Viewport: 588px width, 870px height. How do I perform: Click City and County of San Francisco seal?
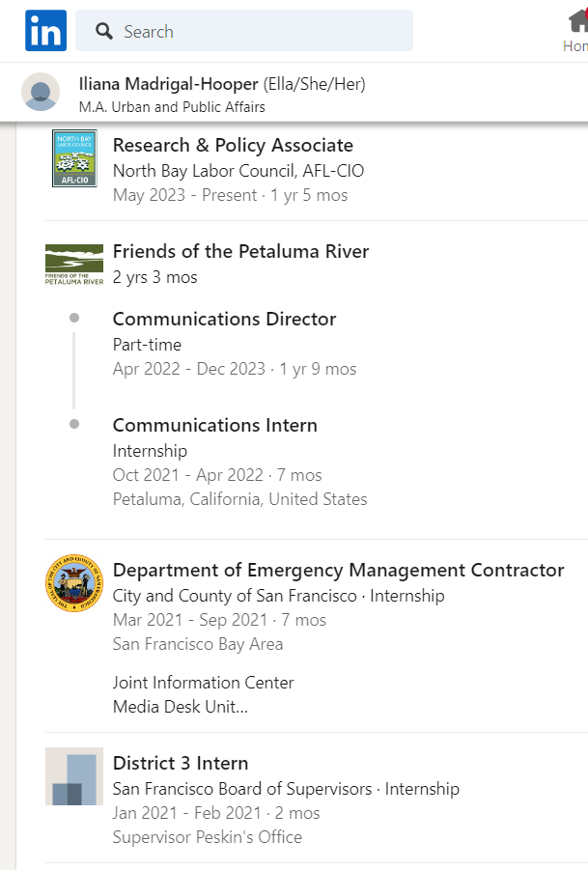click(74, 582)
